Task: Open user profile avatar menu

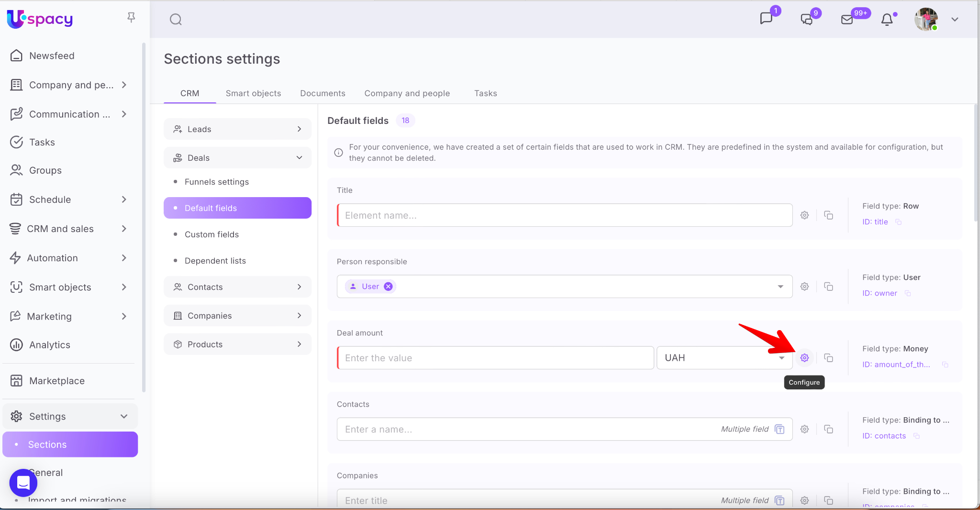Action: pyautogui.click(x=926, y=20)
